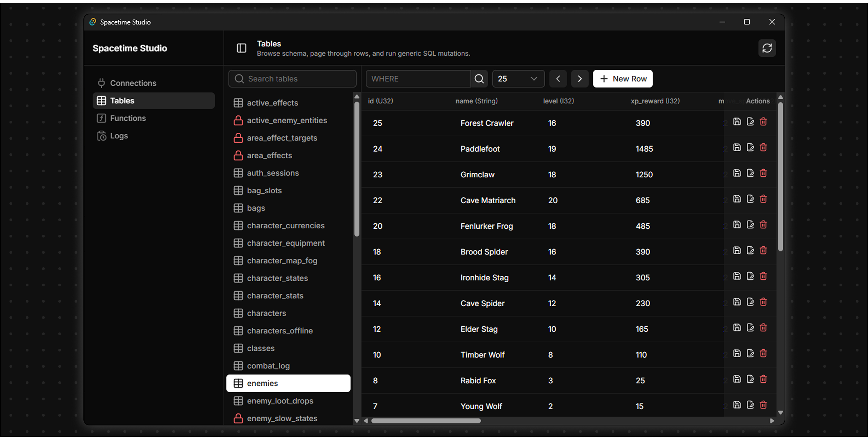Go to next page of rows
Screen dimensions: 868x439
point(579,79)
